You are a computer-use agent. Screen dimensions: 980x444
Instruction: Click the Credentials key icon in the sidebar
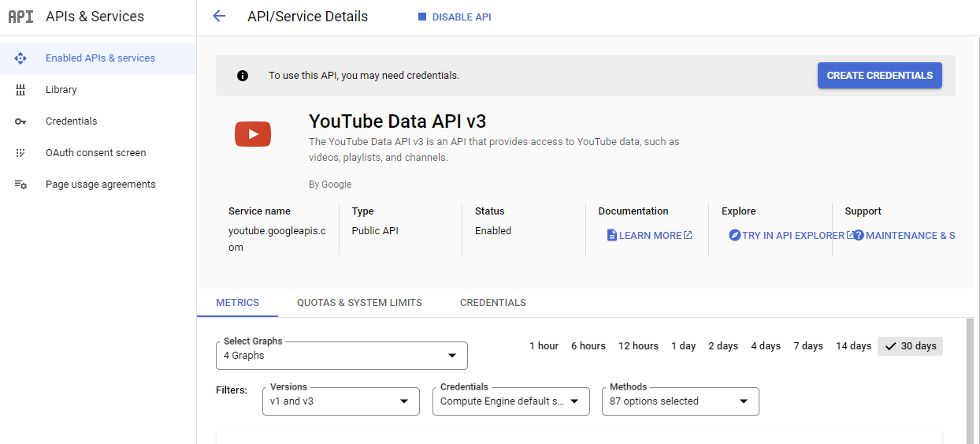[x=20, y=121]
